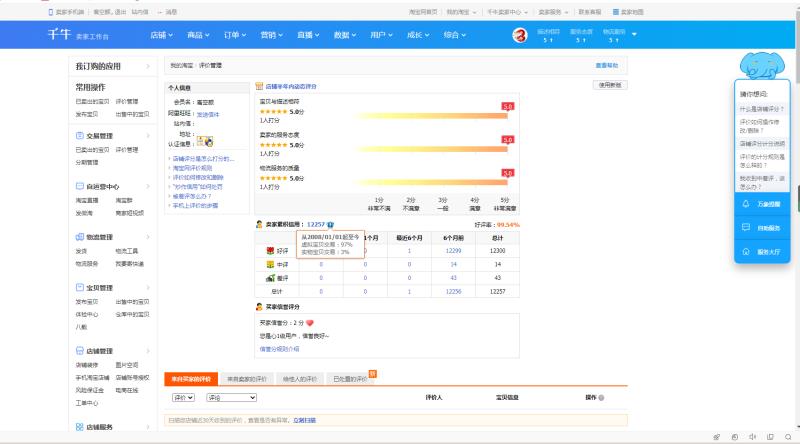Click the 物流服务的质量 rating bar
800x444 pixels.
432,182
